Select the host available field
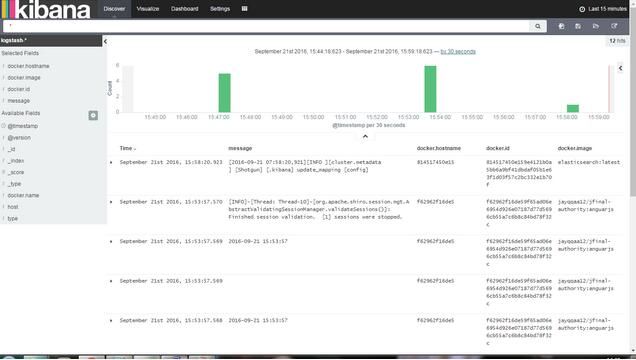Viewport: 636px width, 360px height. (x=13, y=207)
